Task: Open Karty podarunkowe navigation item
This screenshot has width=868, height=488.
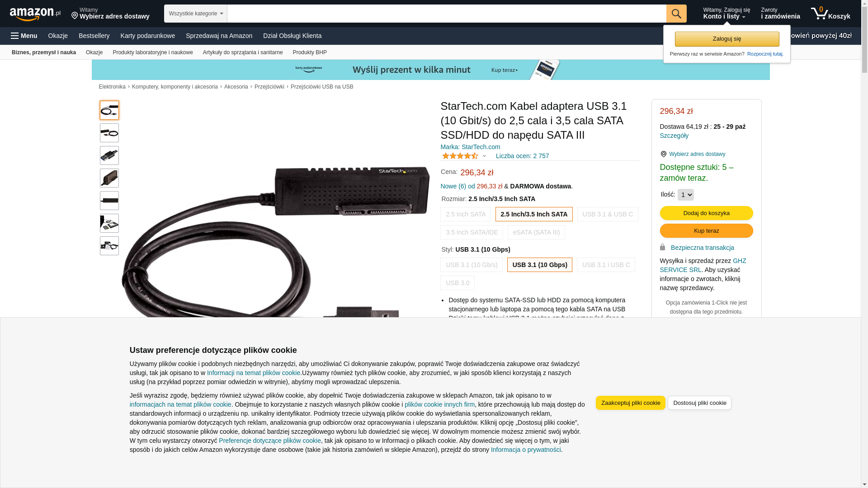Action: pos(148,36)
